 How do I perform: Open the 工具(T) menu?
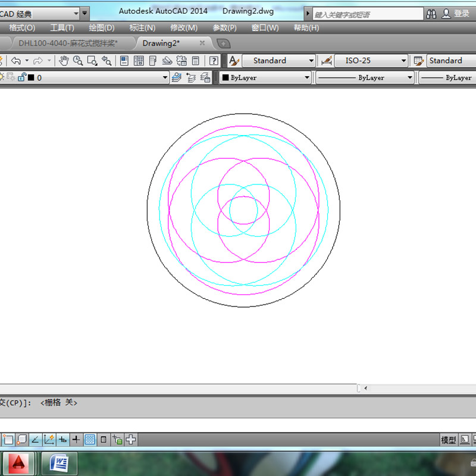62,28
